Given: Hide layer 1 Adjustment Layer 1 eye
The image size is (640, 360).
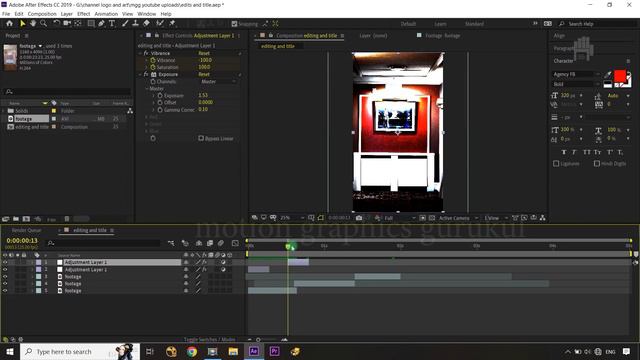Looking at the screenshot, I should pos(5,262).
